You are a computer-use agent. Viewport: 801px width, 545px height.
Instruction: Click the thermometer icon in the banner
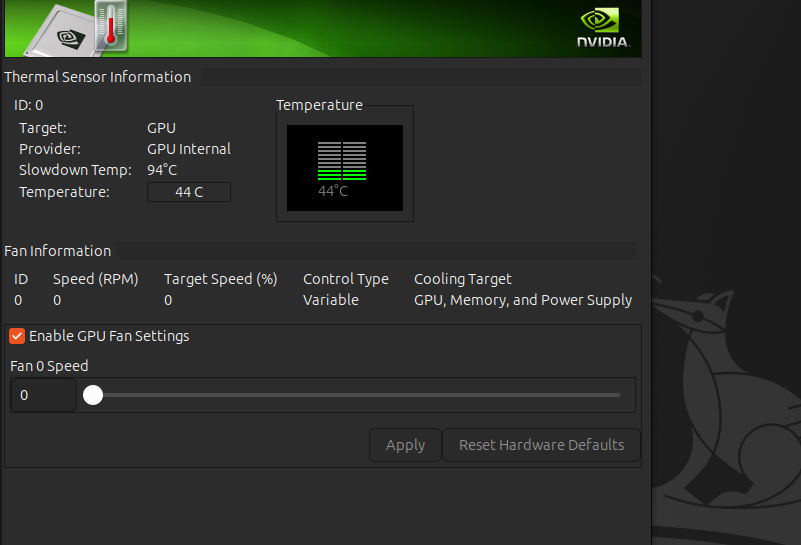(x=111, y=25)
